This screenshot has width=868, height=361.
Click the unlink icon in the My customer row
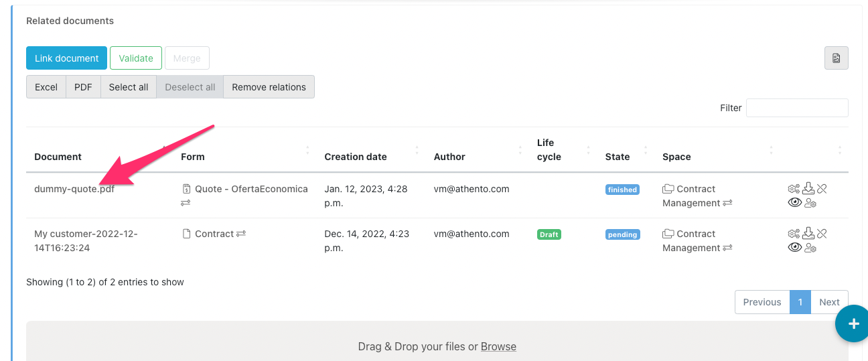[822, 234]
